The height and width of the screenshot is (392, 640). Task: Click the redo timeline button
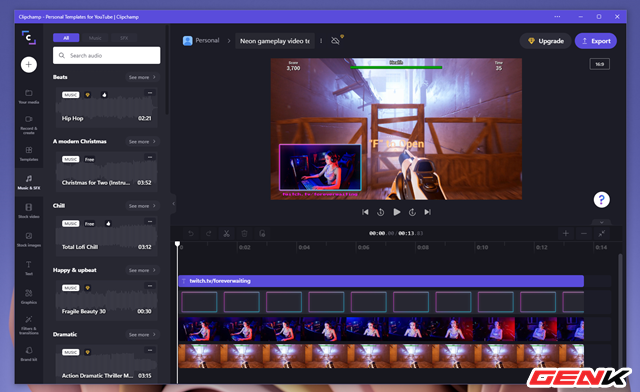pyautogui.click(x=209, y=234)
